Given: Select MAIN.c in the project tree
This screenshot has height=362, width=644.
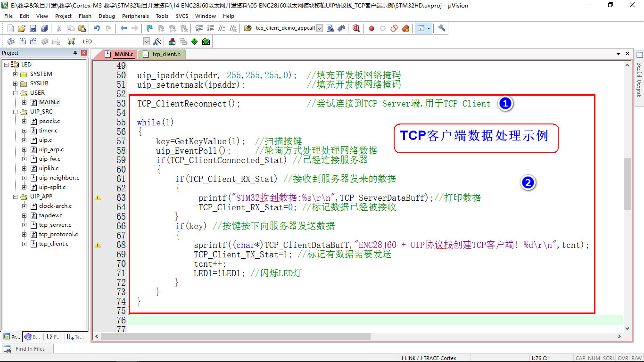Looking at the screenshot, I should [x=49, y=102].
